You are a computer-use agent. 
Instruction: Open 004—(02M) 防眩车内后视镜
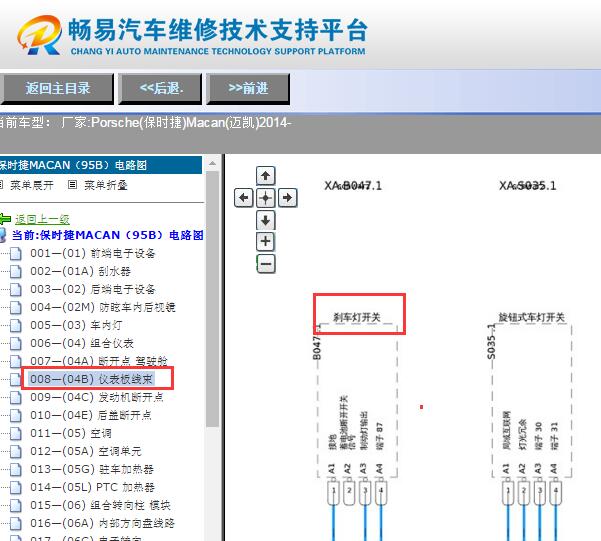(x=103, y=307)
